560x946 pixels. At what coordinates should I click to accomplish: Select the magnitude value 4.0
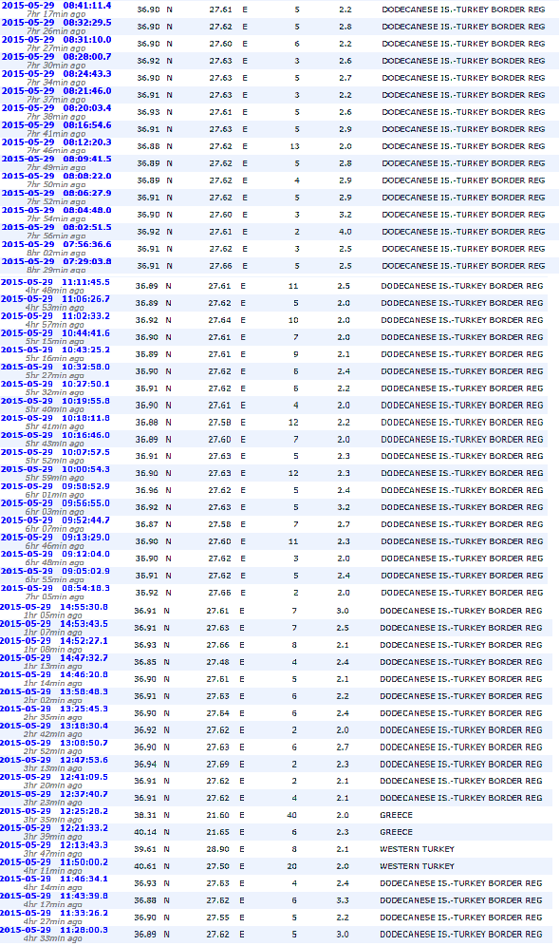(x=345, y=232)
